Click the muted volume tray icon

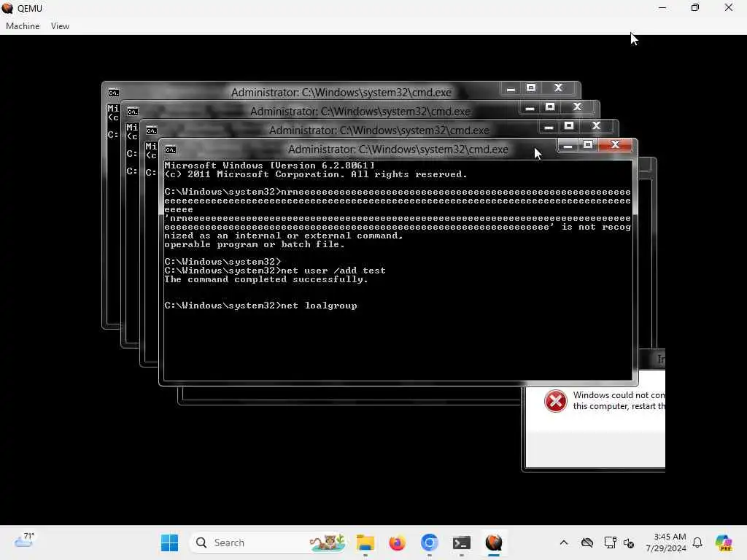[x=629, y=542]
